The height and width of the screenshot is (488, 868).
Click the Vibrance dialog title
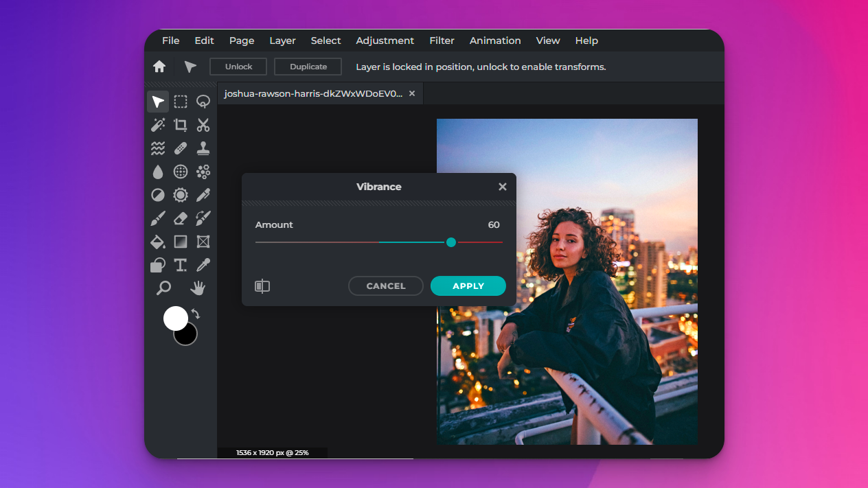tap(379, 187)
